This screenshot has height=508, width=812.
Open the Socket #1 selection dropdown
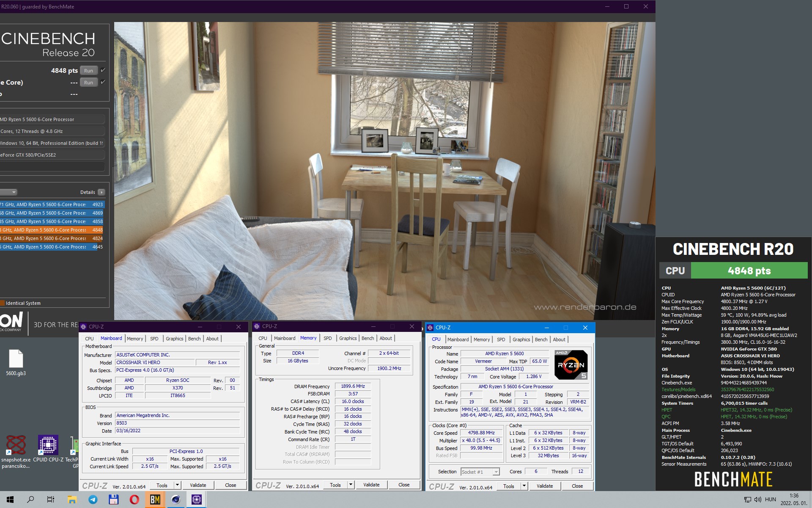point(480,472)
